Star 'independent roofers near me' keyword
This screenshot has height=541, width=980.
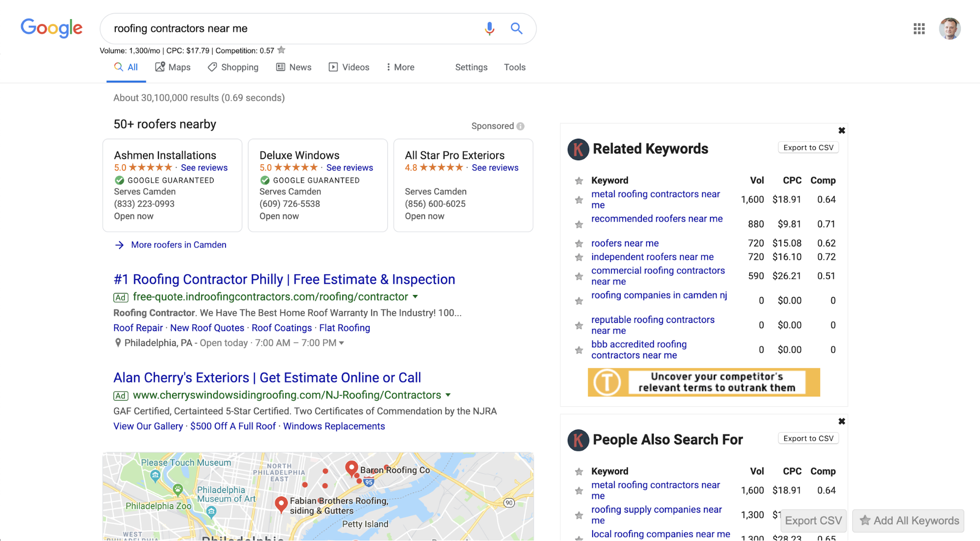coord(578,257)
